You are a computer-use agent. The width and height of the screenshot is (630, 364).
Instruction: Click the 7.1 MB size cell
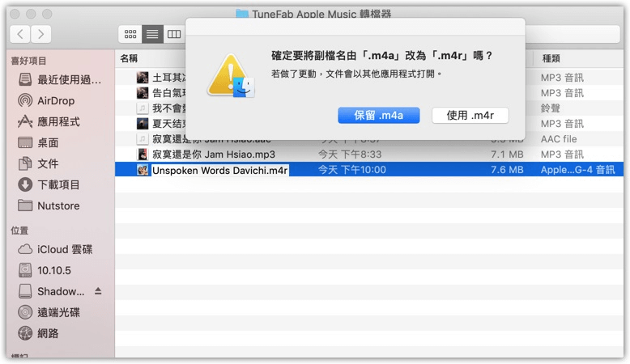pos(507,154)
